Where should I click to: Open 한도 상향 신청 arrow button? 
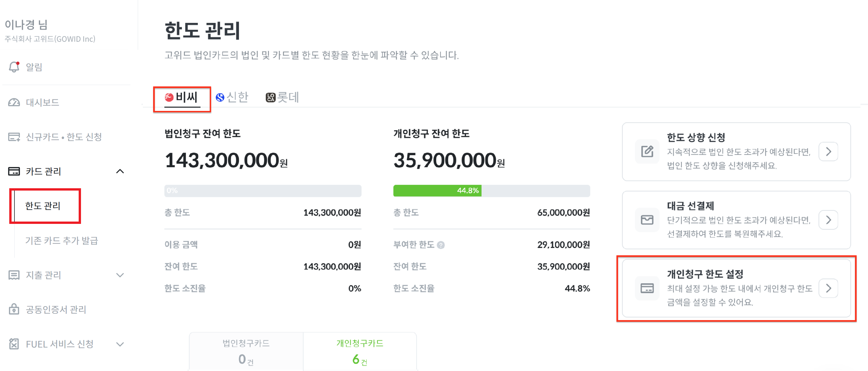coord(828,152)
